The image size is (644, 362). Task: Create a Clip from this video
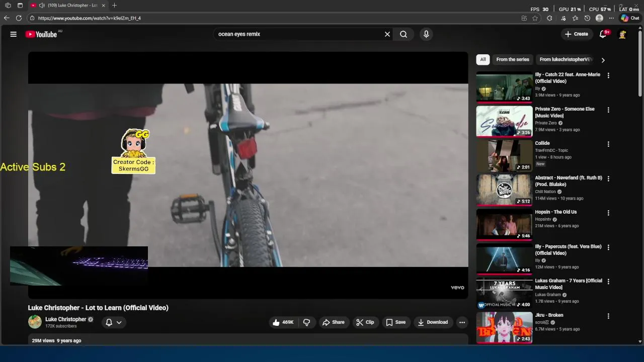365,322
